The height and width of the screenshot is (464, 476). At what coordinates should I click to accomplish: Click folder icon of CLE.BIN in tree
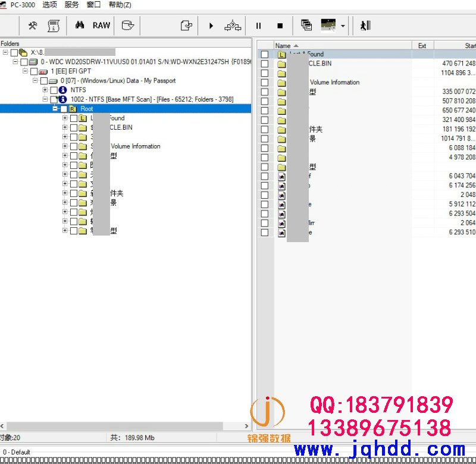coord(83,127)
